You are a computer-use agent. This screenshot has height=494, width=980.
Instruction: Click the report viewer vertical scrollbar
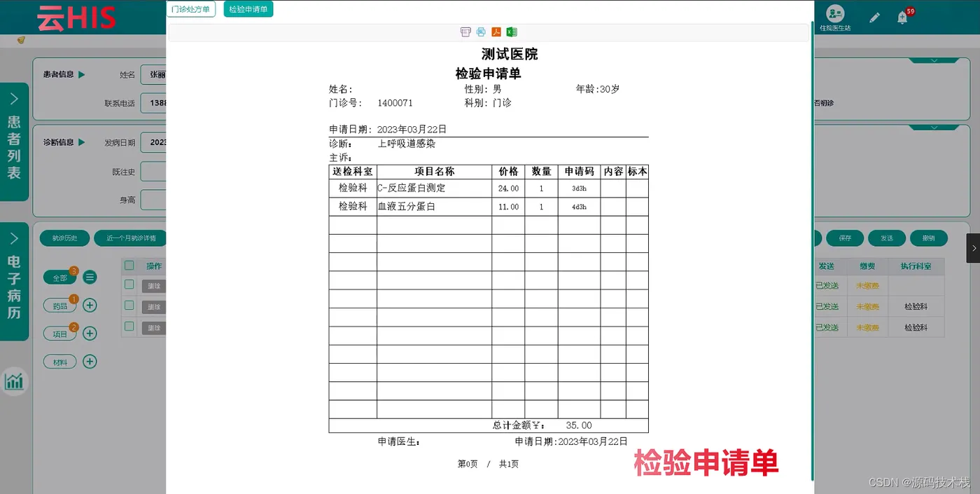pyautogui.click(x=812, y=252)
